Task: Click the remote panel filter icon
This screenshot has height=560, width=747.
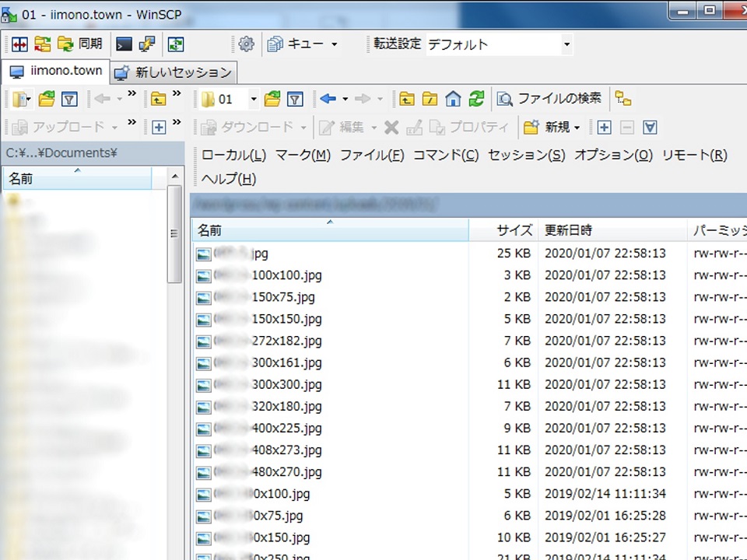Action: pos(295,99)
